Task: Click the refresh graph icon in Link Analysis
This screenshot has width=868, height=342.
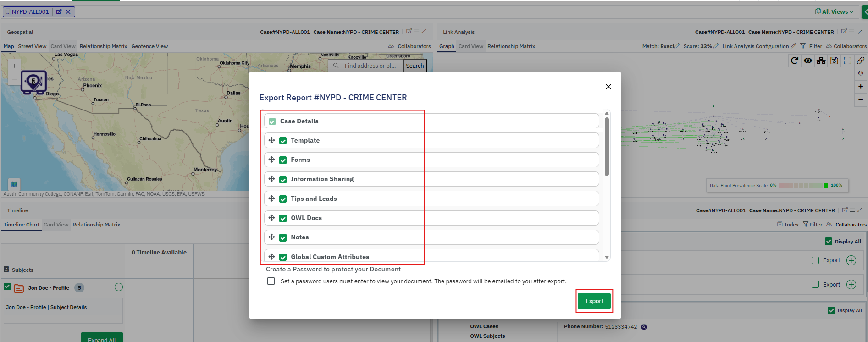Action: click(795, 61)
